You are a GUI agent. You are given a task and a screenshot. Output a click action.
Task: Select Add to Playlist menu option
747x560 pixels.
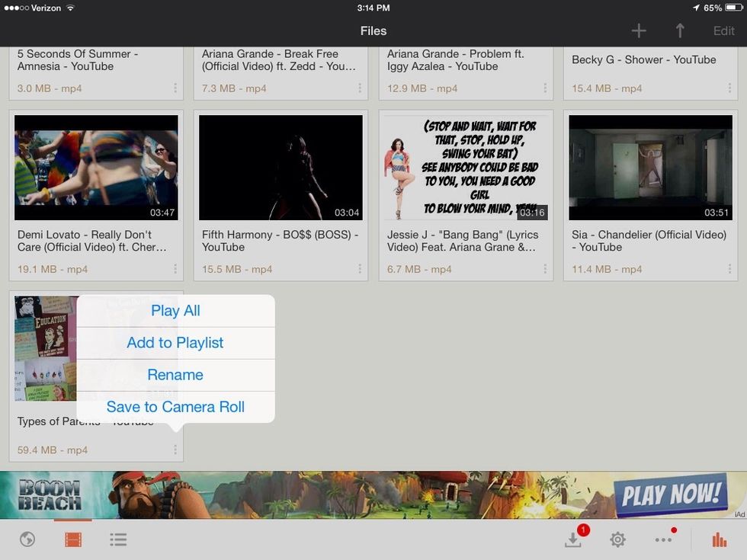tap(175, 342)
